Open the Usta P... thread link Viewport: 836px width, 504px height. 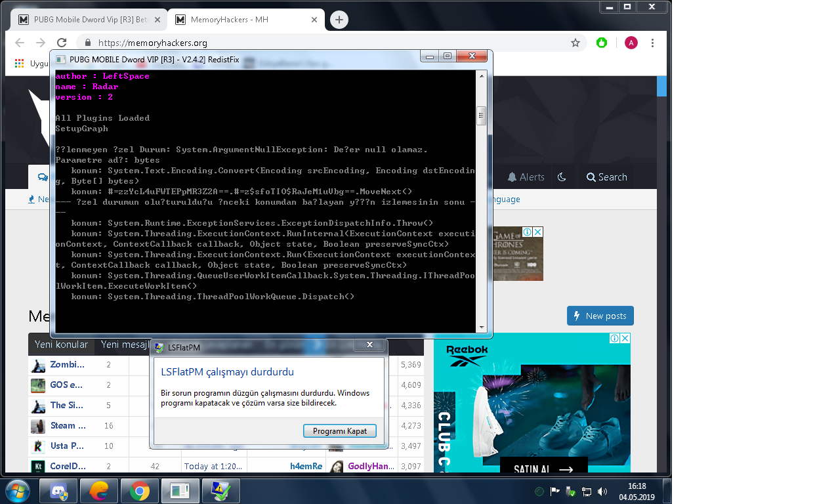(67, 446)
